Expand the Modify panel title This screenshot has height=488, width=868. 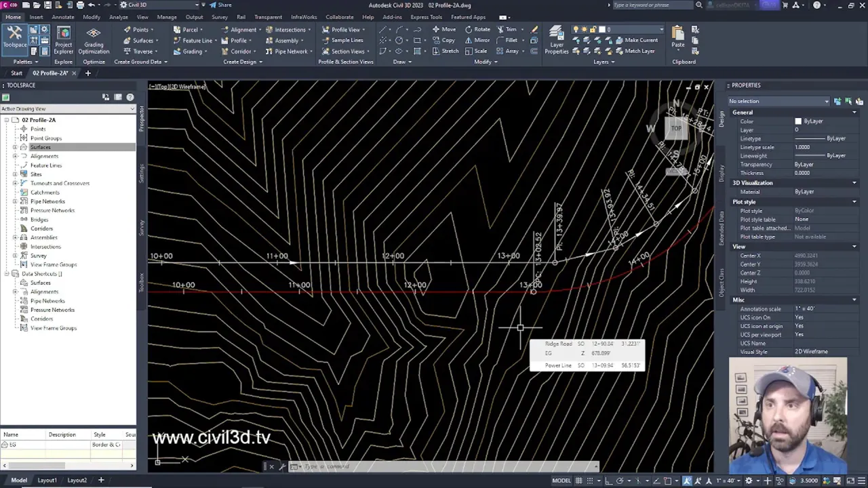pos(486,62)
